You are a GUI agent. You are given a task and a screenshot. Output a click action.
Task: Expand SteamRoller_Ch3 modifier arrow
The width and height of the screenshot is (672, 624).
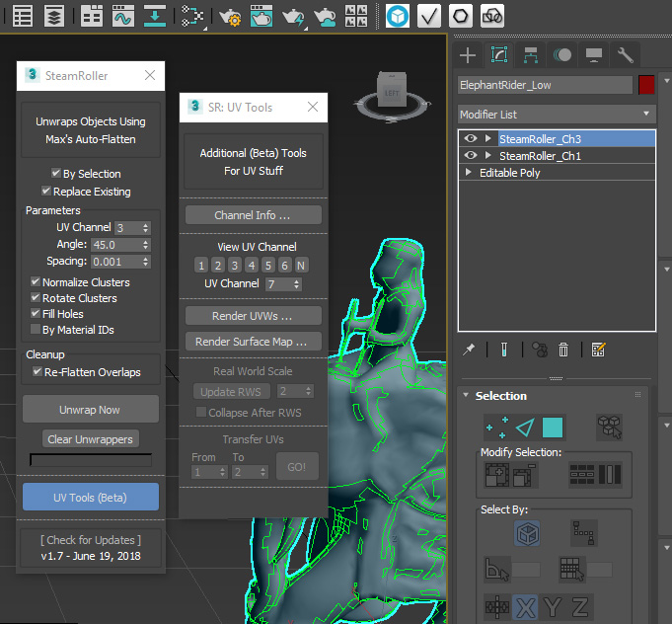click(x=488, y=138)
